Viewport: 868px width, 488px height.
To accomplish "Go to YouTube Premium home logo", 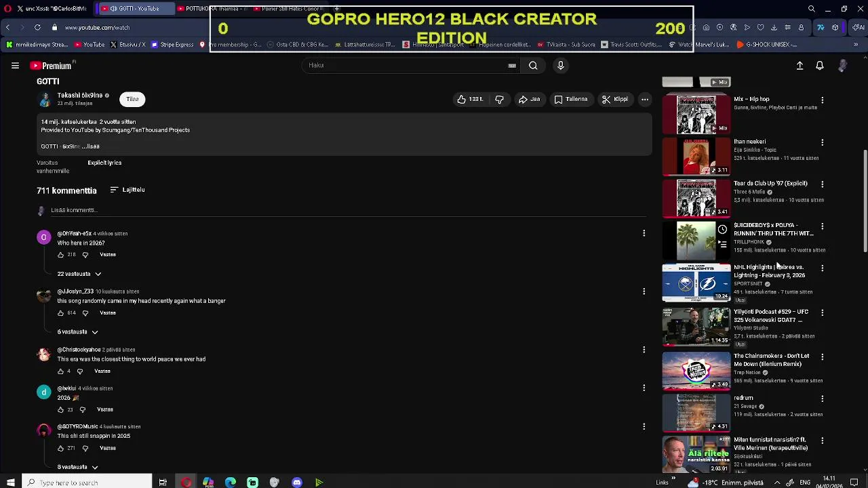I will pyautogui.click(x=51, y=66).
